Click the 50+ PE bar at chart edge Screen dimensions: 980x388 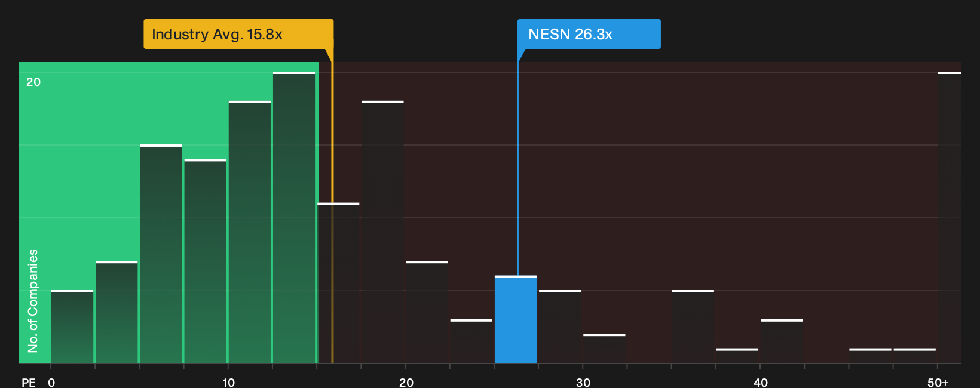(950, 217)
